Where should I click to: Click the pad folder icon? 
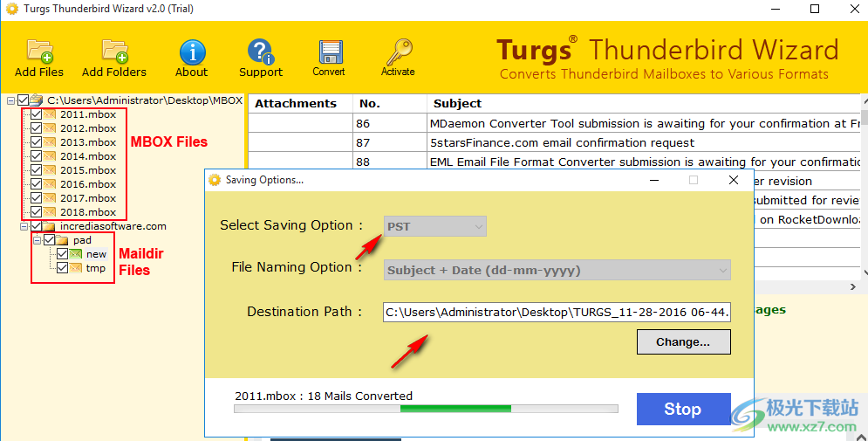point(62,240)
